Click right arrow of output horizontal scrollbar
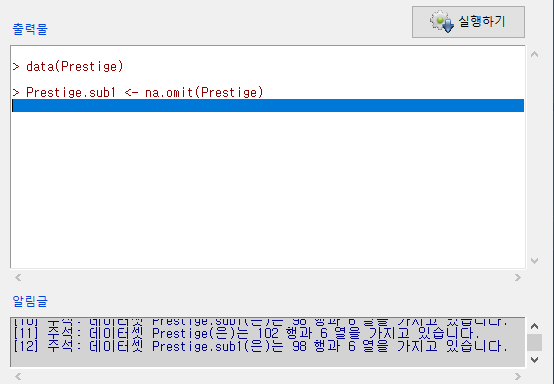Image resolution: width=554 pixels, height=384 pixels. pyautogui.click(x=518, y=278)
